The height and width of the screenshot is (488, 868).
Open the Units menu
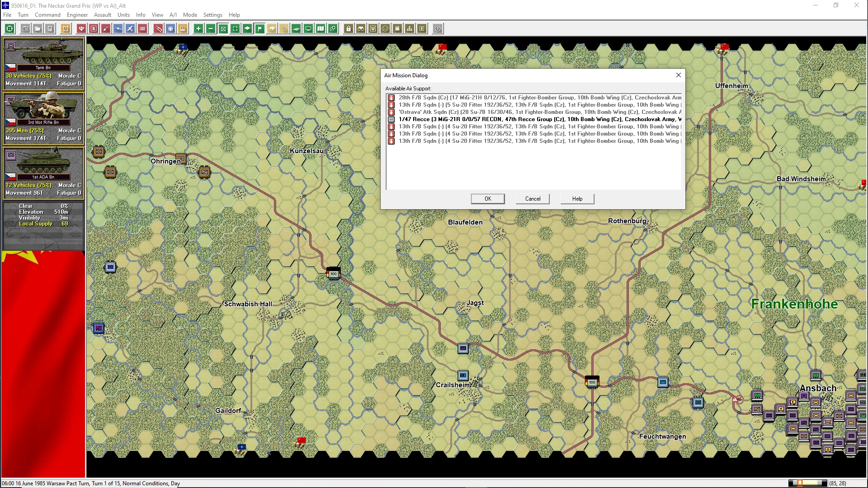[123, 15]
